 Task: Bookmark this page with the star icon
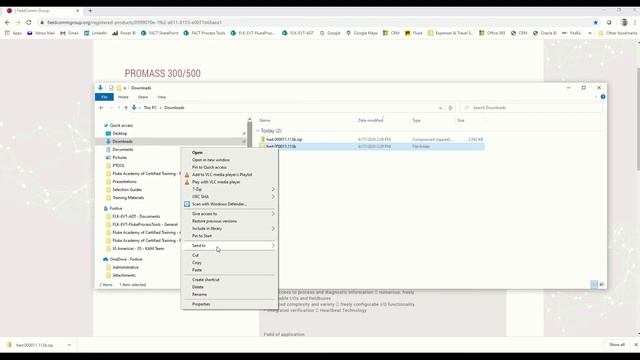click(x=596, y=22)
